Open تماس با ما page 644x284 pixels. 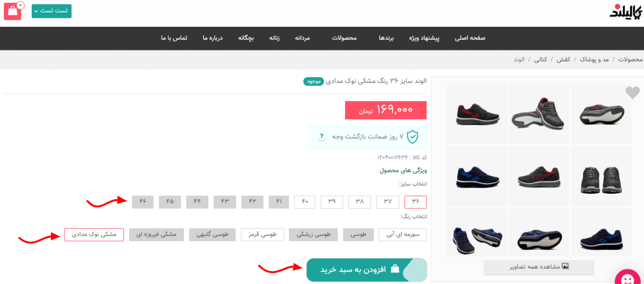(174, 38)
